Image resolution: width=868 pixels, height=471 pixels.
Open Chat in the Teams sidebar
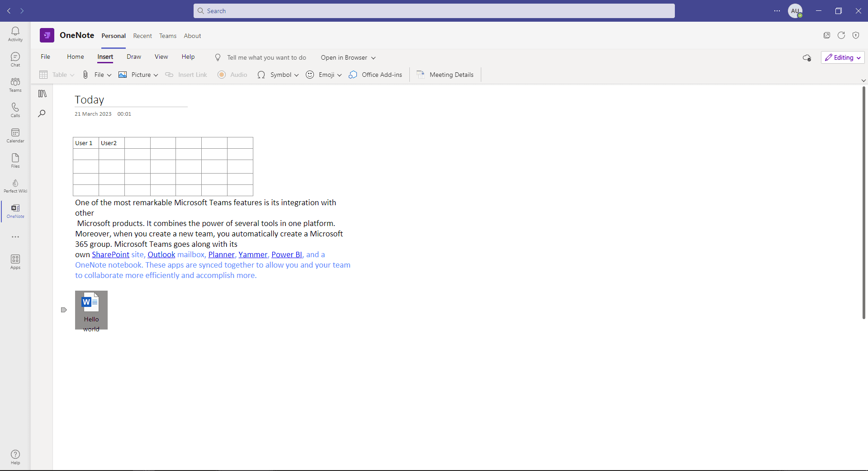click(15, 59)
